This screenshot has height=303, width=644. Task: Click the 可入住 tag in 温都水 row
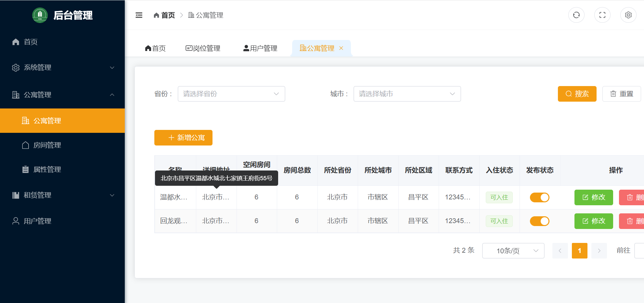499,197
